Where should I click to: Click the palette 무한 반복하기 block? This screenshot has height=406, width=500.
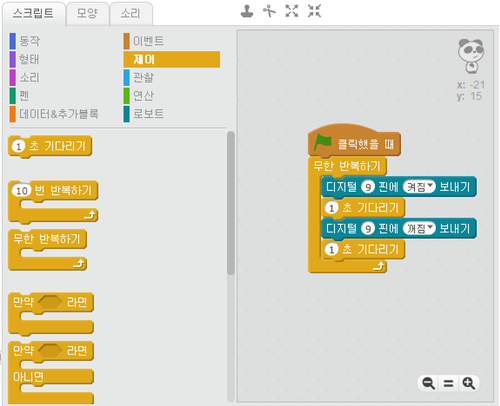[x=47, y=239]
